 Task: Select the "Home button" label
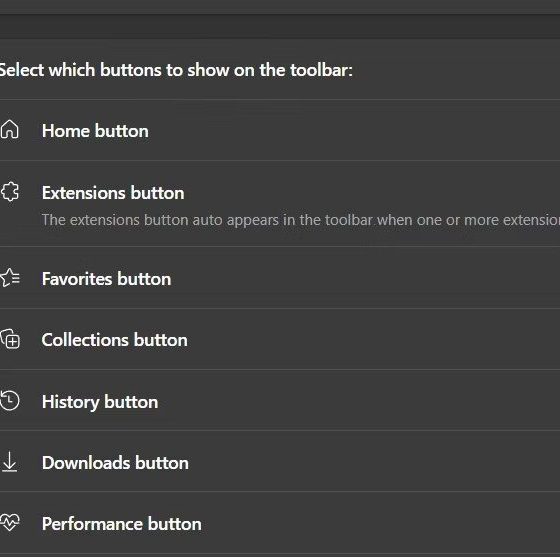coord(95,131)
